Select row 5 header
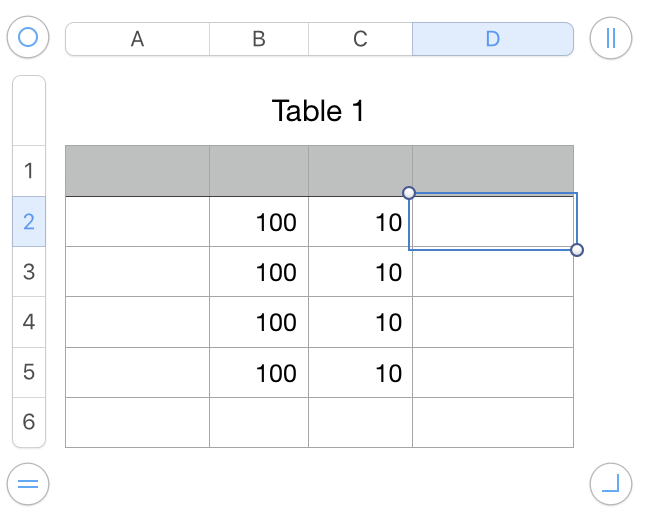 pyautogui.click(x=29, y=372)
